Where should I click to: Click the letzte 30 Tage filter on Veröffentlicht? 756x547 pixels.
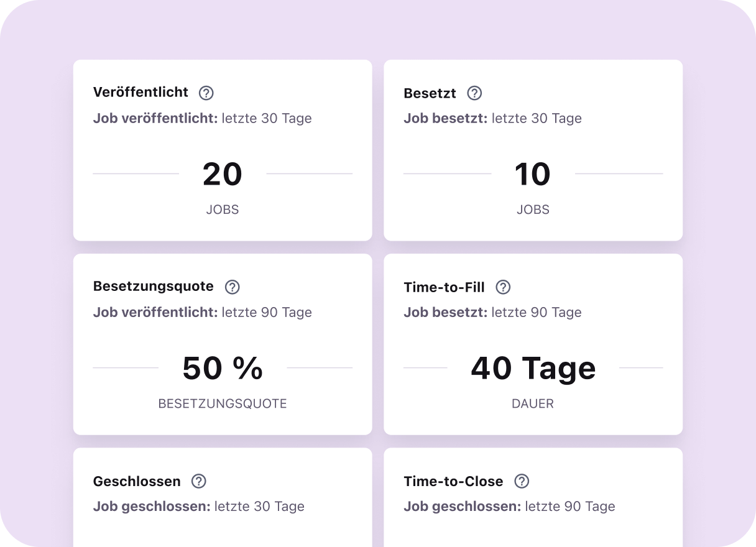[x=267, y=118]
